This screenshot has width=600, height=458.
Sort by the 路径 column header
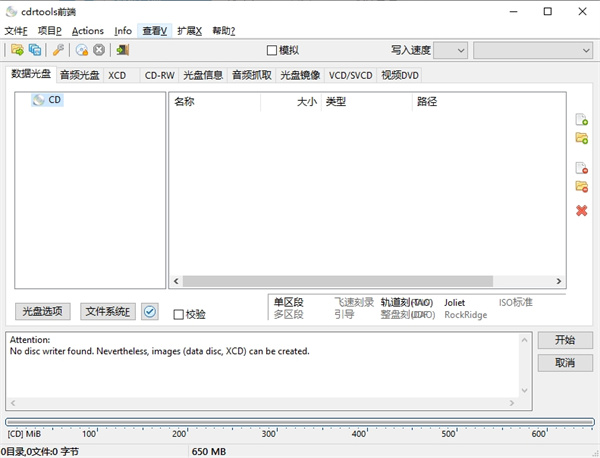click(489, 102)
